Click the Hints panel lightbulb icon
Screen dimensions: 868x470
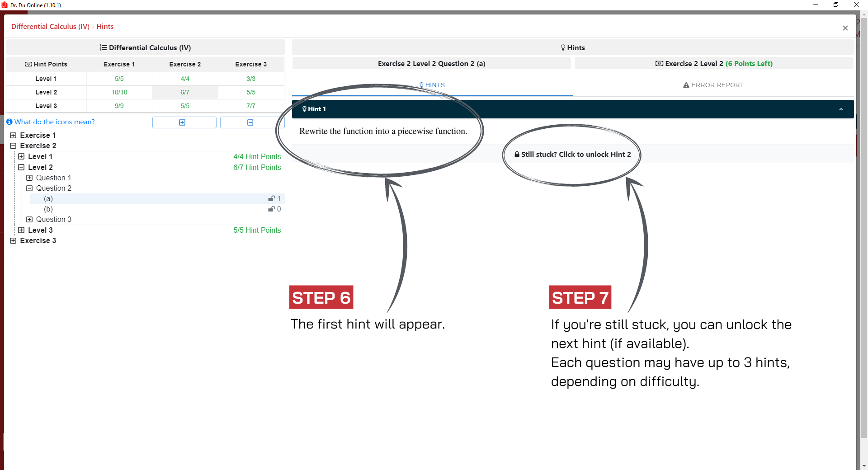(x=563, y=47)
